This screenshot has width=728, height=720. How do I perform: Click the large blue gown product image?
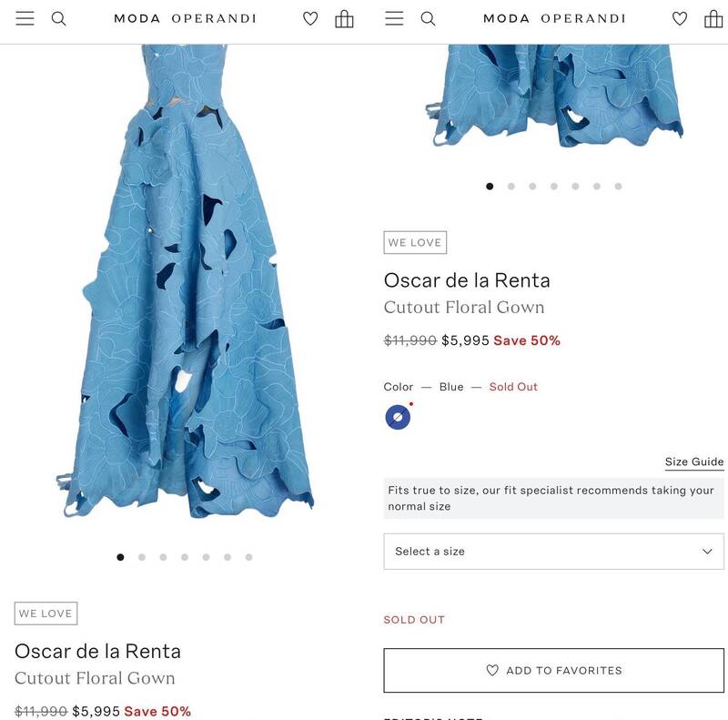185,291
